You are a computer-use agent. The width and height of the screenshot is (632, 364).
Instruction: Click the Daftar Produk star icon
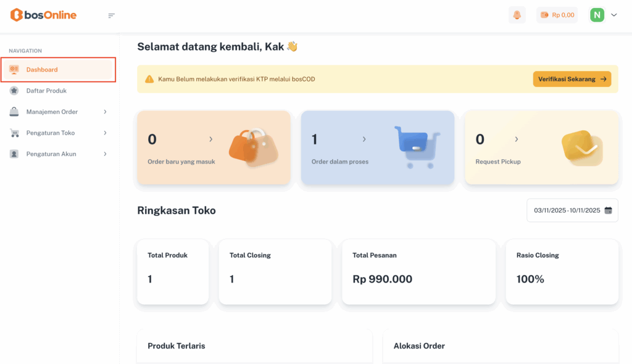tap(14, 91)
